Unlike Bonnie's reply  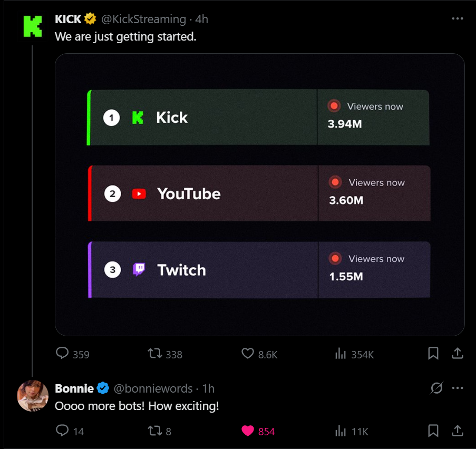tap(248, 431)
